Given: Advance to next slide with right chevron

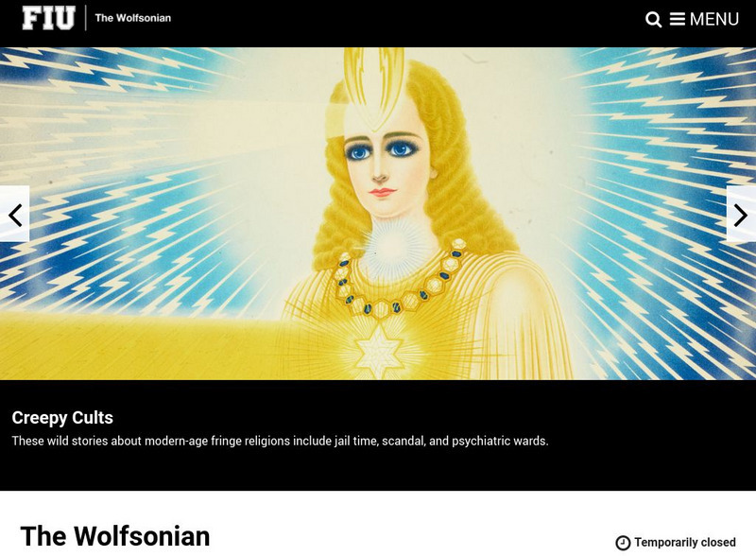Looking at the screenshot, I should point(741,215).
